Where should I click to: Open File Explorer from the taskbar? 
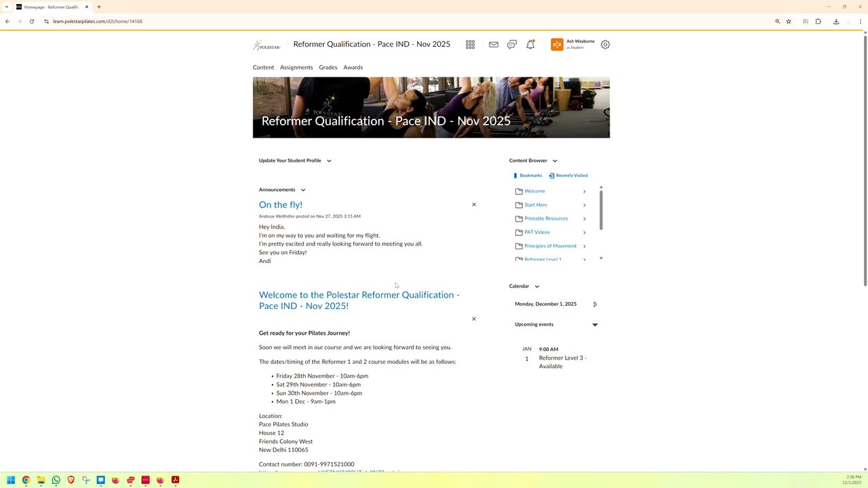pyautogui.click(x=41, y=480)
